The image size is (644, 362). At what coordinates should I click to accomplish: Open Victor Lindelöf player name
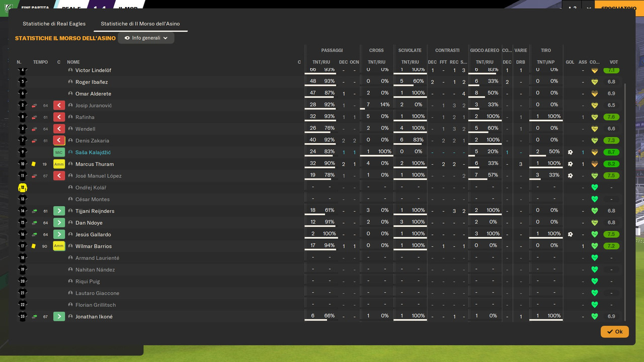click(93, 70)
